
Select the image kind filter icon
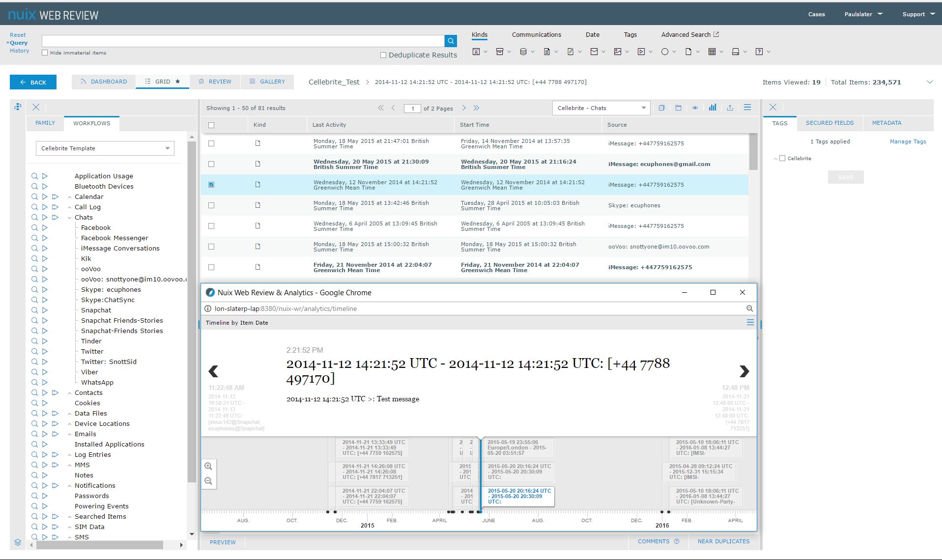tap(618, 52)
